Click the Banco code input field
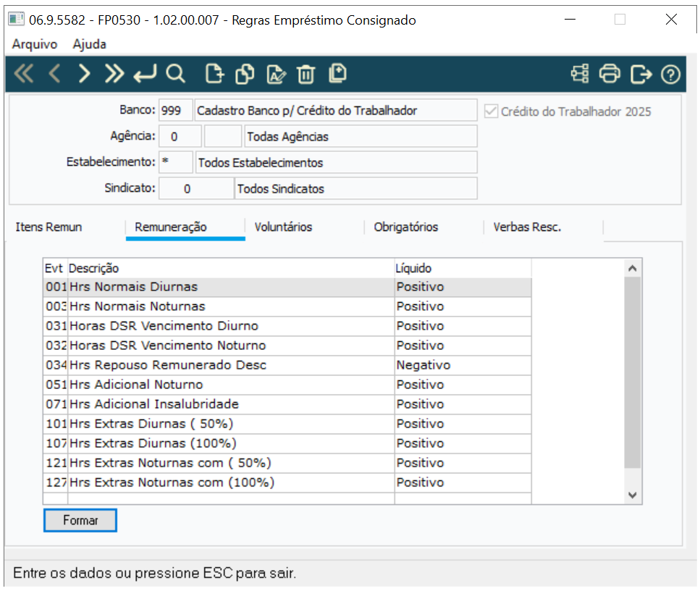700x591 pixels. 175,111
